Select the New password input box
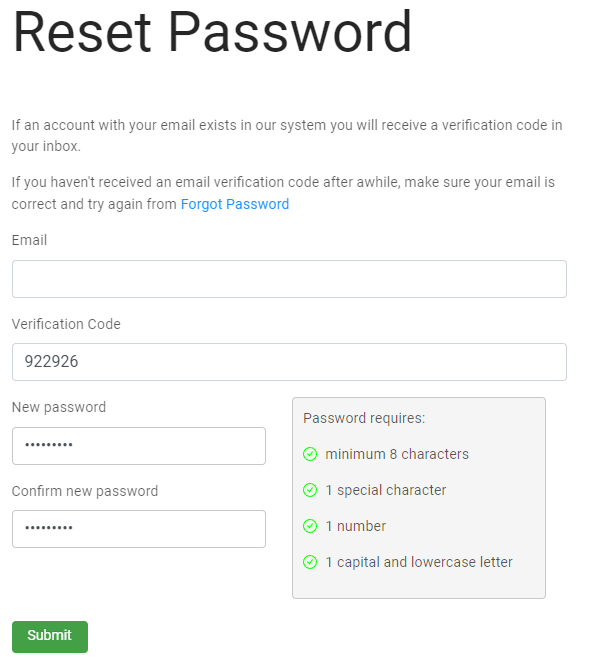Screen dimensions: 592x662 click(139, 446)
